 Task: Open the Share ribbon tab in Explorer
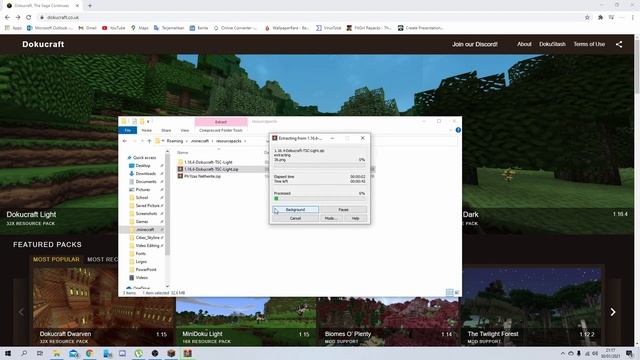(166, 130)
